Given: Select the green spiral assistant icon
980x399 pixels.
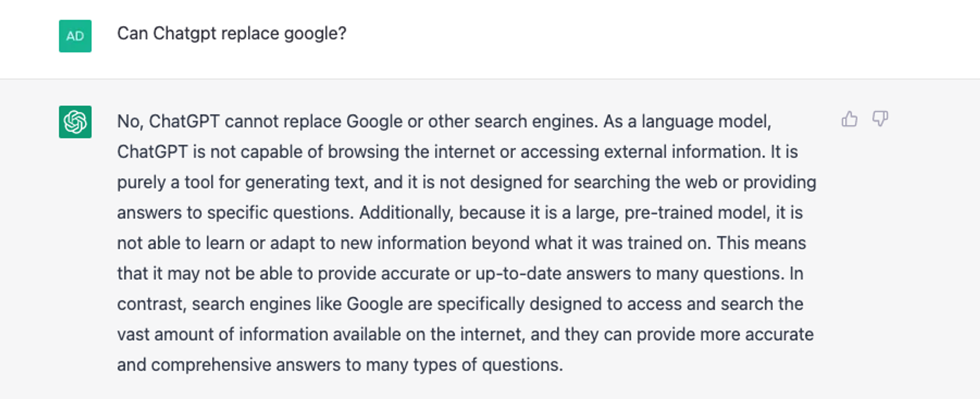Looking at the screenshot, I should pyautogui.click(x=74, y=120).
